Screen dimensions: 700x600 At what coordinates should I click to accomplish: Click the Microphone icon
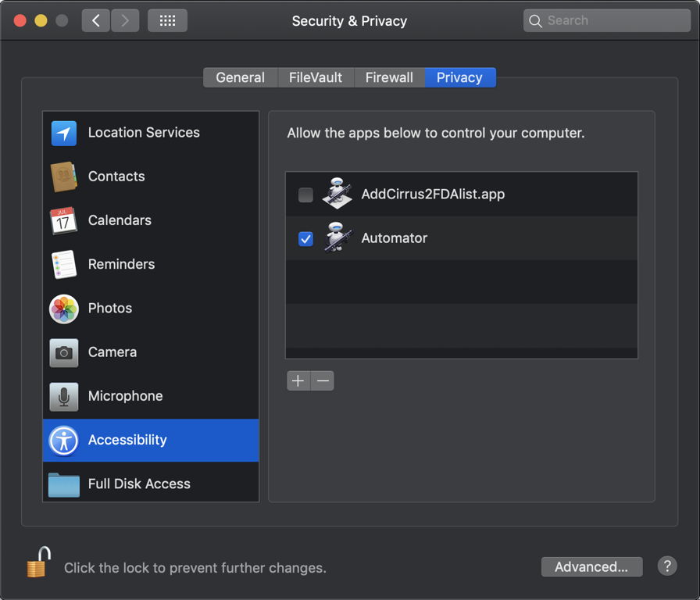click(64, 396)
